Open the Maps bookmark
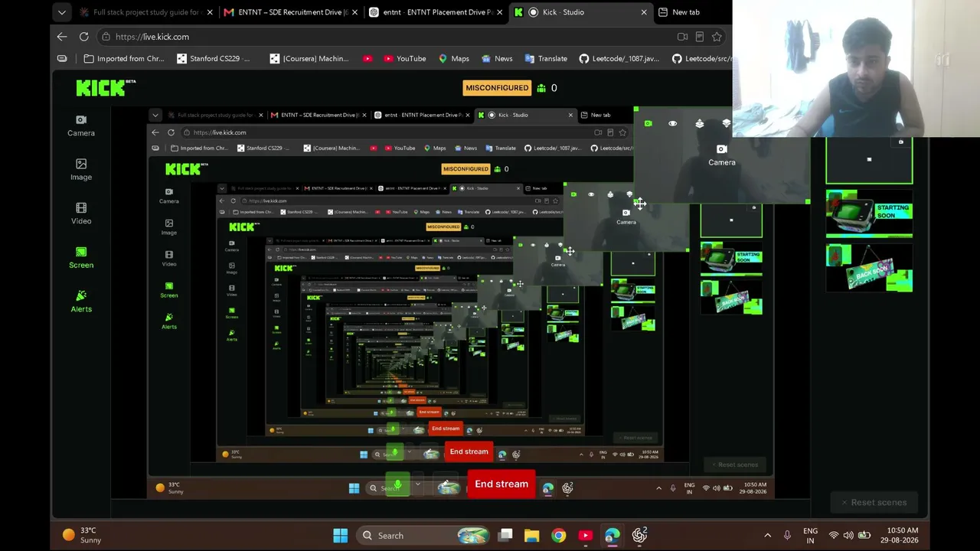980x551 pixels. 453,59
